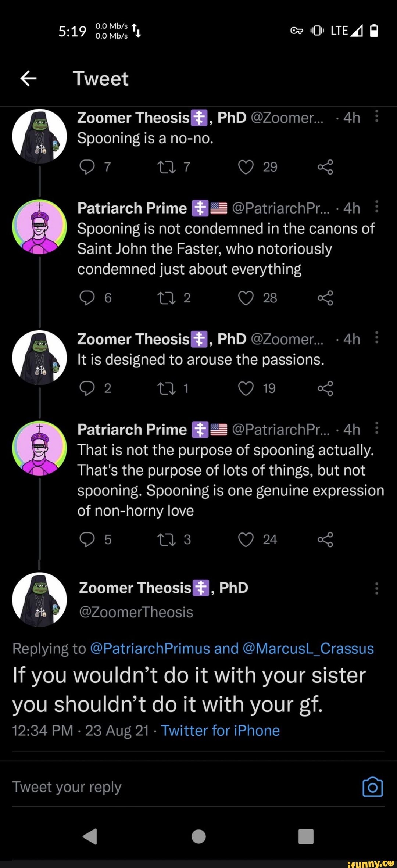Image resolution: width=397 pixels, height=868 pixels.
Task: Tap the 'Twitter for iPhone' source link
Action: pos(221,731)
